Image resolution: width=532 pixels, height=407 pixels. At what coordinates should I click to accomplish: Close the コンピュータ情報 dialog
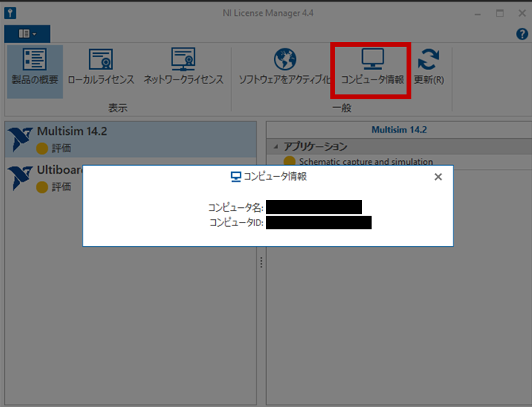438,177
